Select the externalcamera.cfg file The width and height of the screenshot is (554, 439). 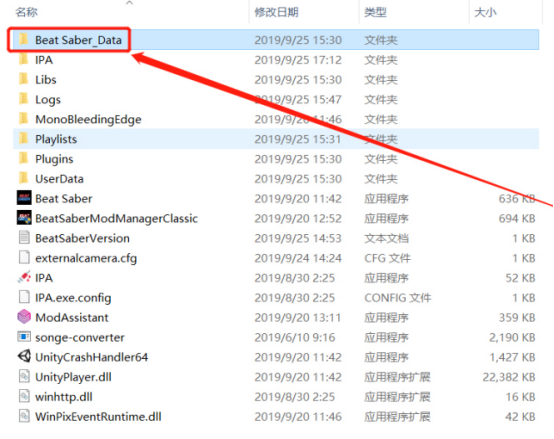[x=86, y=258]
